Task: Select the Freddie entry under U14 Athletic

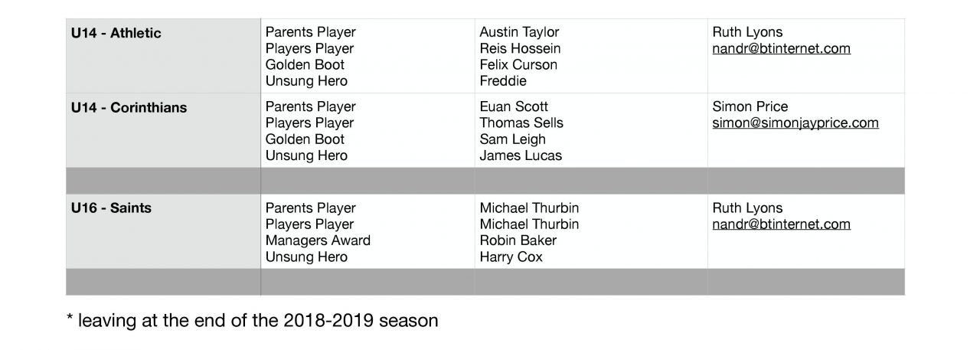Action: pyautogui.click(x=503, y=81)
